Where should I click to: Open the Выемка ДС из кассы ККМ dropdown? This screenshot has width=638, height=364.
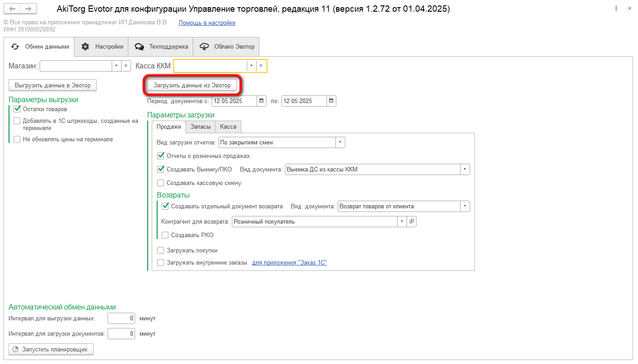[465, 170]
